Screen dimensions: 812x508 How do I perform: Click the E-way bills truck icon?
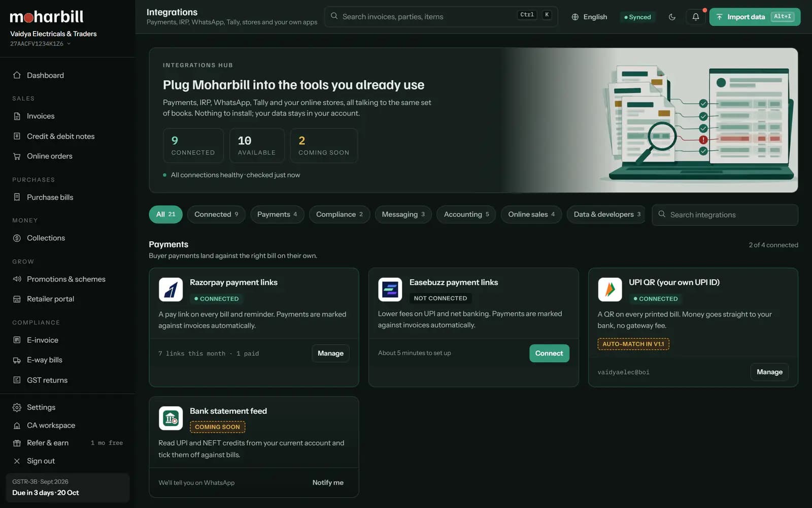click(x=17, y=360)
